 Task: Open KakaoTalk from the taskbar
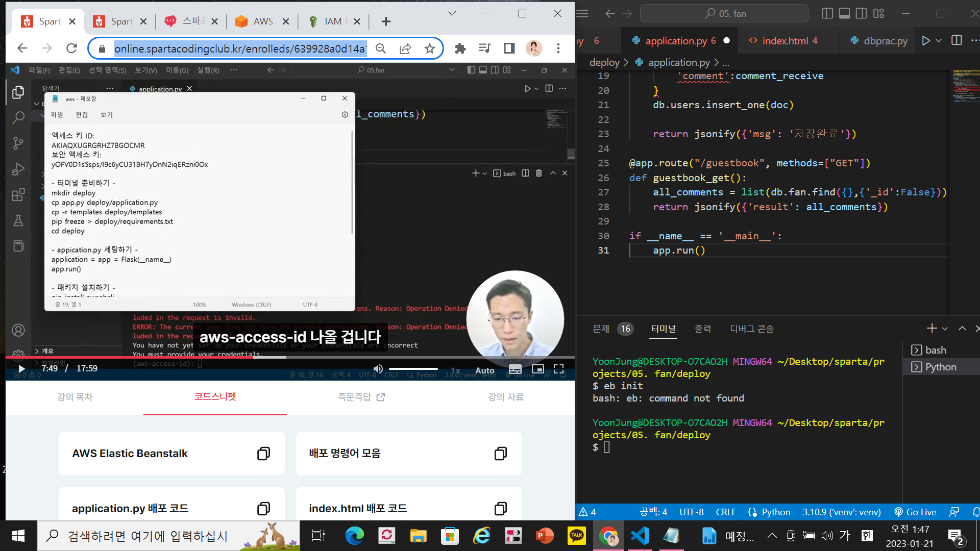[576, 536]
